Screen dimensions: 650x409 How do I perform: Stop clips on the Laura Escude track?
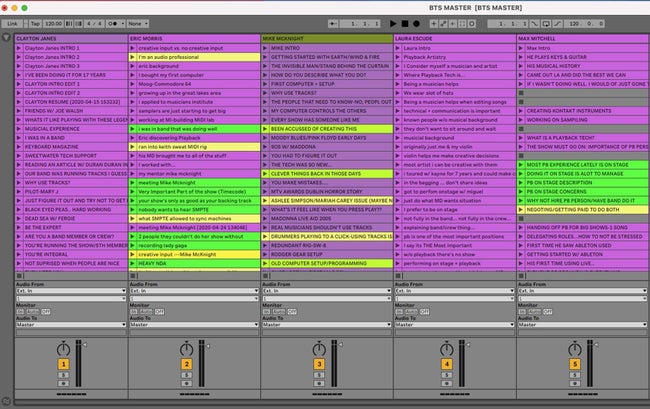coord(398,276)
